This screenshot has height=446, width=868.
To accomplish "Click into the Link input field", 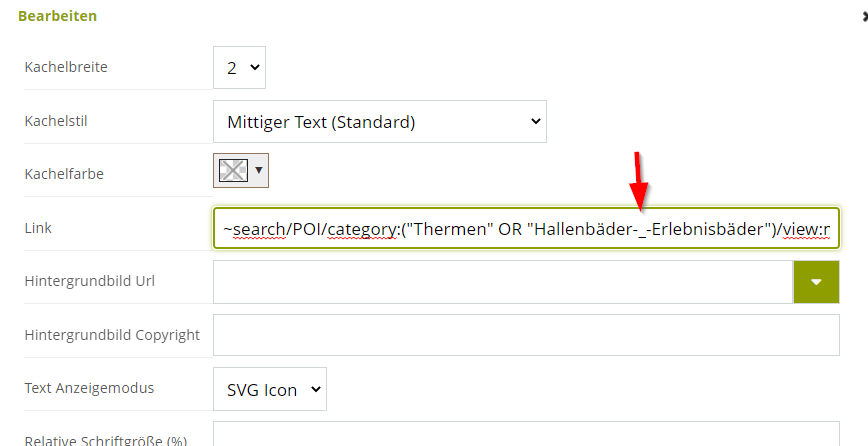I will click(x=526, y=228).
